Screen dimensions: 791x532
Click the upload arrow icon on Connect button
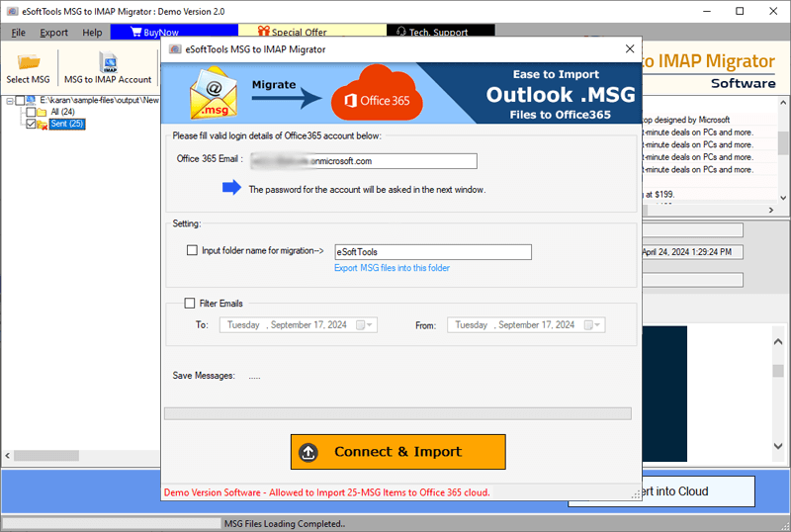[x=308, y=452]
